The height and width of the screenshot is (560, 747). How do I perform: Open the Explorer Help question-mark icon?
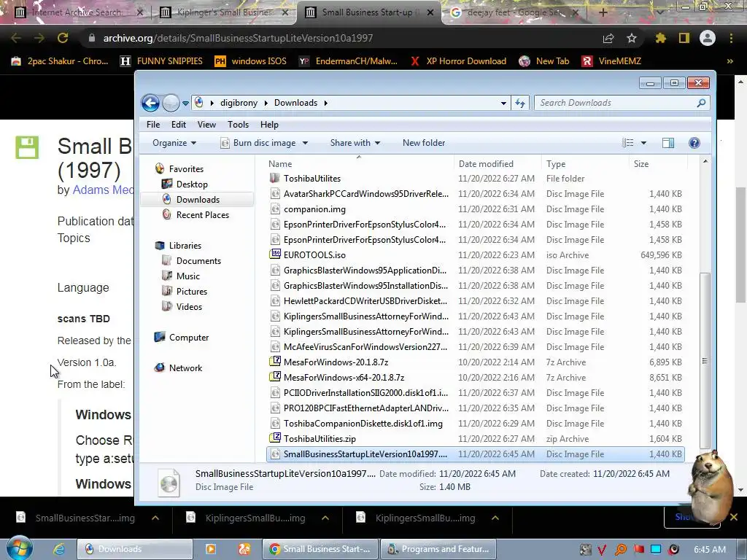pyautogui.click(x=694, y=143)
